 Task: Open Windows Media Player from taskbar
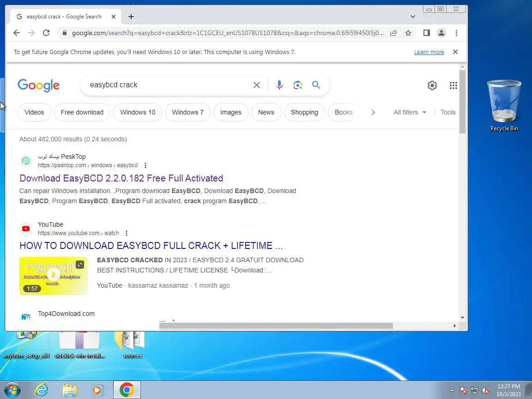(x=97, y=390)
